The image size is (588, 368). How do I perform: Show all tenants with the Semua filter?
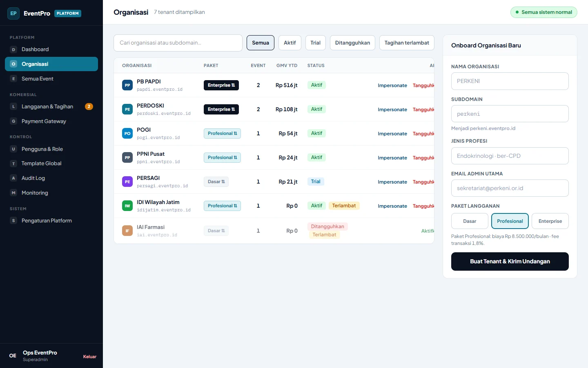261,43
